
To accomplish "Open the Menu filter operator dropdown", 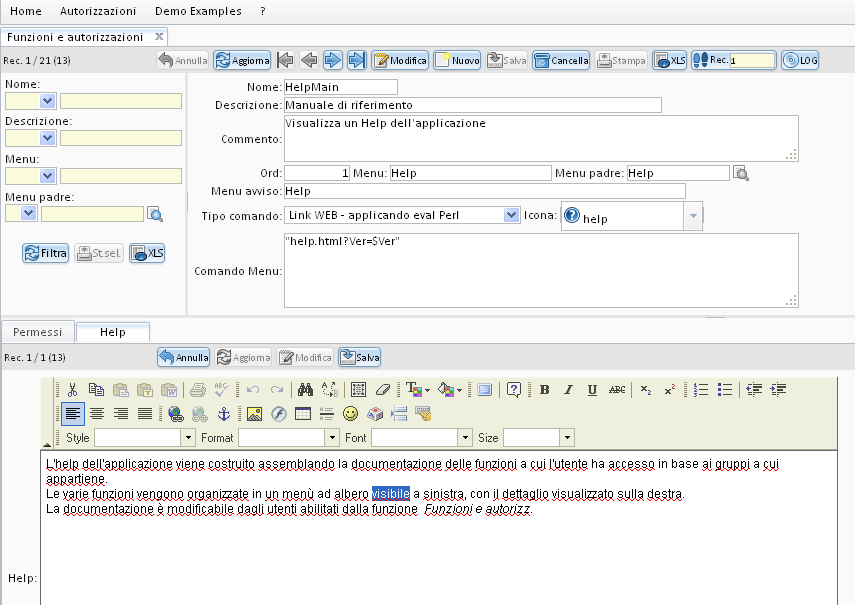I will pos(47,176).
